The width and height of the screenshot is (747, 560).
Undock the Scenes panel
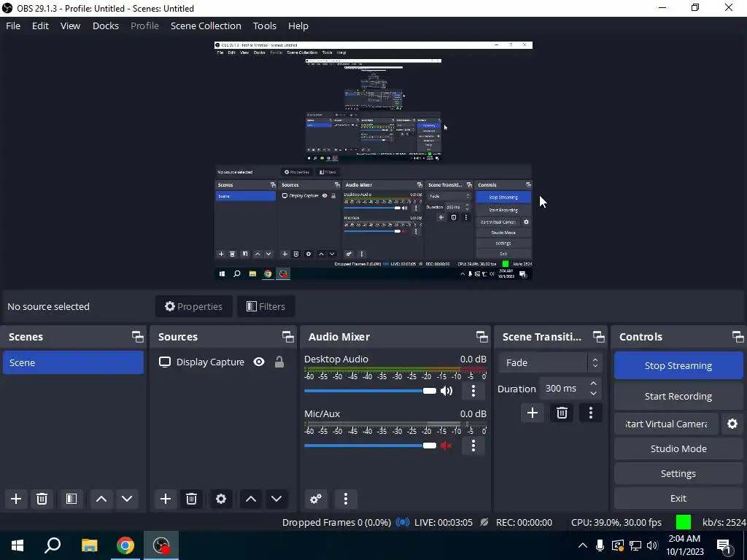pos(138,337)
